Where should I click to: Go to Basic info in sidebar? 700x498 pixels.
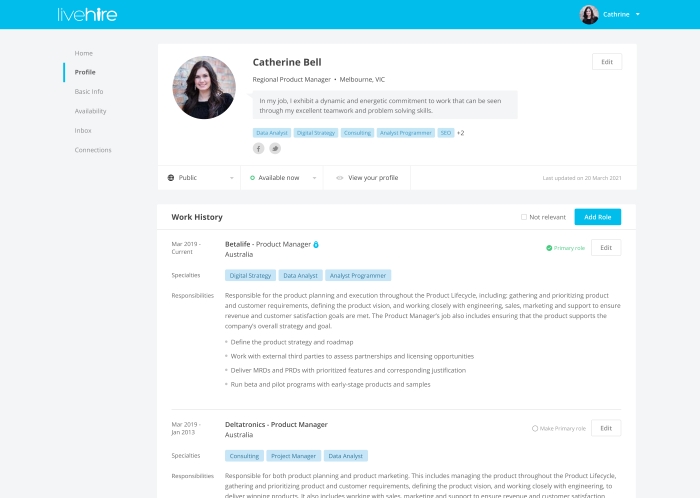pyautogui.click(x=89, y=91)
